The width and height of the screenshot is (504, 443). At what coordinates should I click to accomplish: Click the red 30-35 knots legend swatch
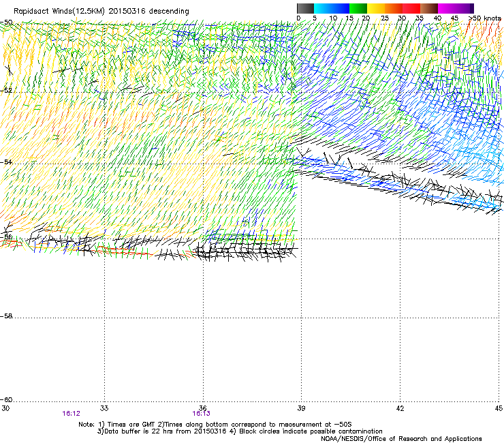click(x=411, y=8)
